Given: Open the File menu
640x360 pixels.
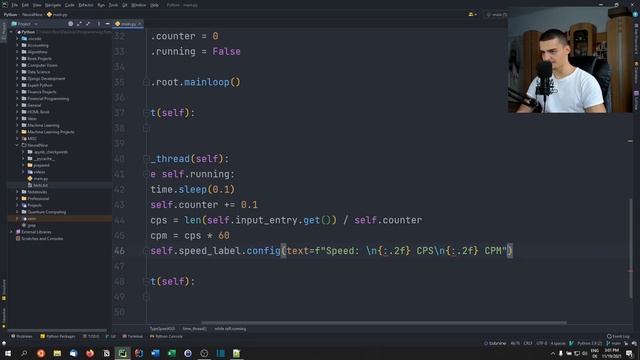Looking at the screenshot, I should 15,5.
